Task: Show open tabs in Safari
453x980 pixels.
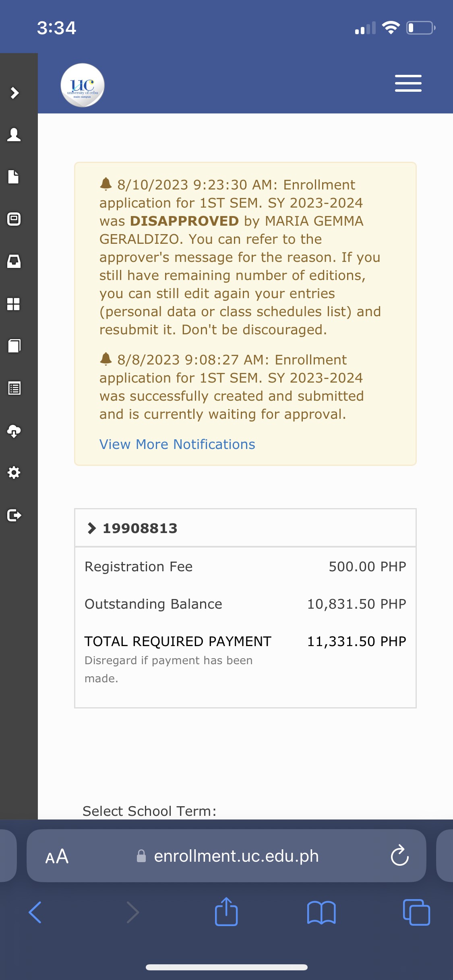Action: pos(416,912)
